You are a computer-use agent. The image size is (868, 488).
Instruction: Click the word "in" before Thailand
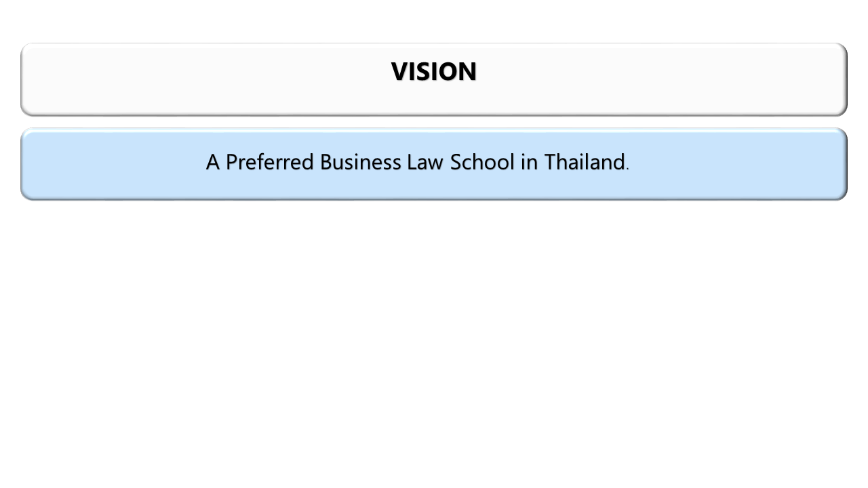[529, 163]
